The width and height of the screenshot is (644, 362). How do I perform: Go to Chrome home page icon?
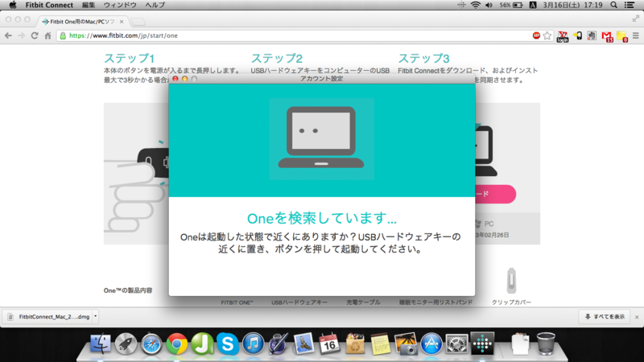(47, 35)
